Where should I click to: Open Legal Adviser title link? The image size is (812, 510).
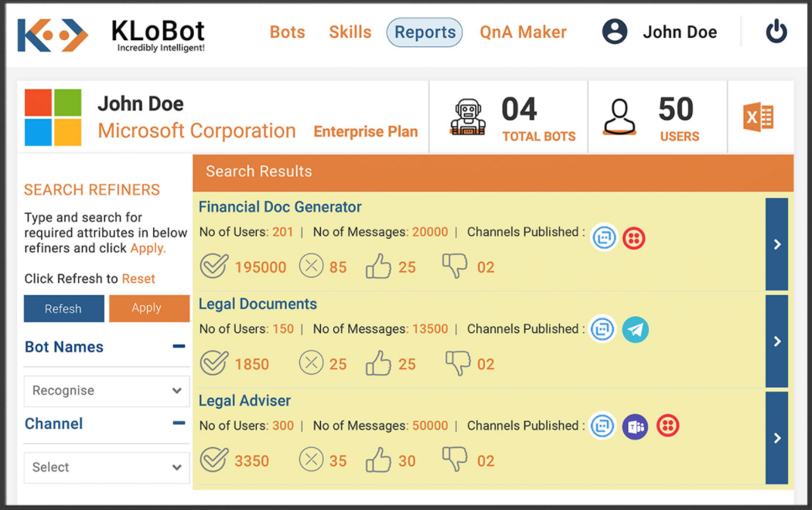point(245,401)
